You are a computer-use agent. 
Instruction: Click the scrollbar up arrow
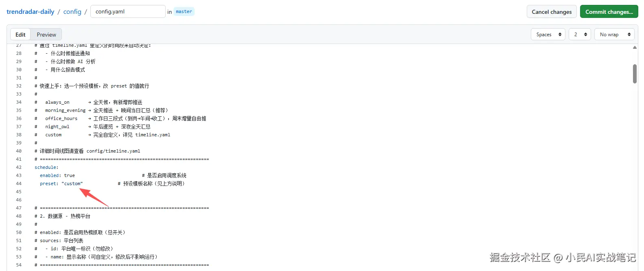point(635,48)
